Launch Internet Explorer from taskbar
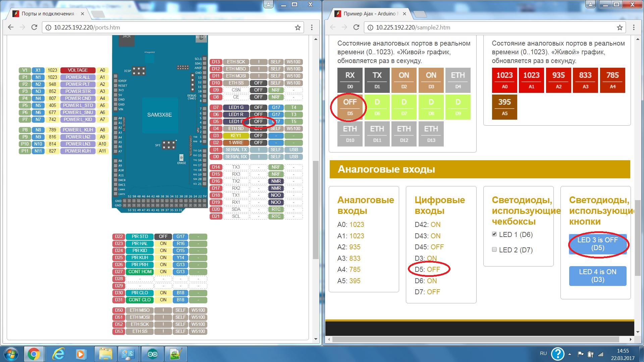 click(58, 354)
